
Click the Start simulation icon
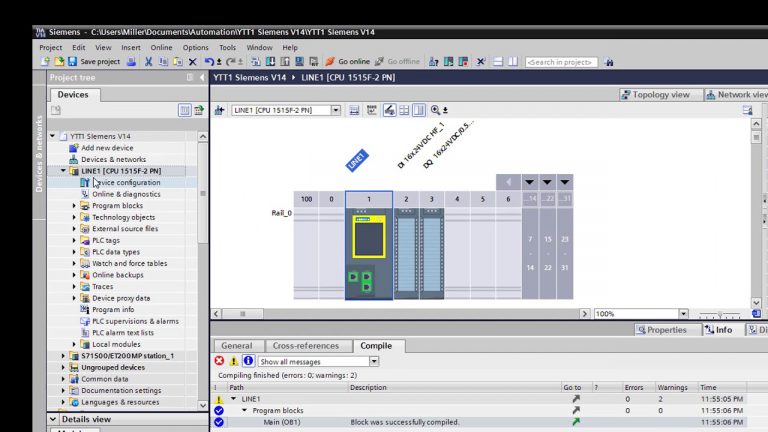click(x=299, y=62)
